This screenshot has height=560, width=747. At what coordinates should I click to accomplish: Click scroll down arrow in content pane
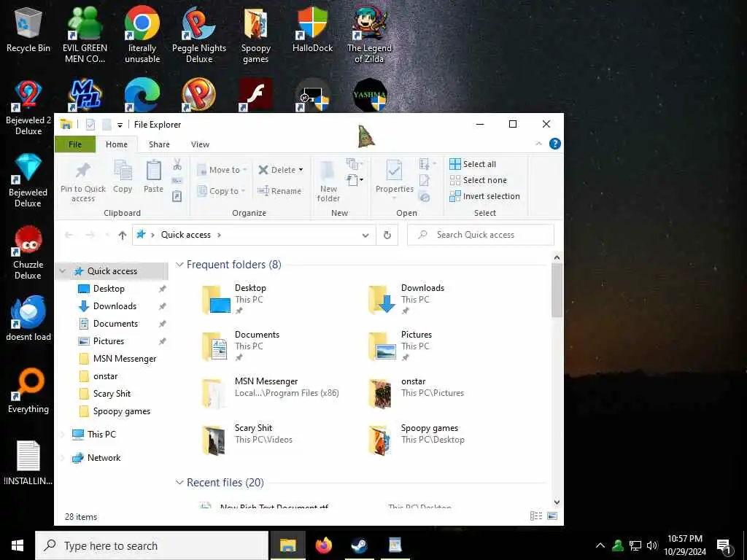coord(557,502)
